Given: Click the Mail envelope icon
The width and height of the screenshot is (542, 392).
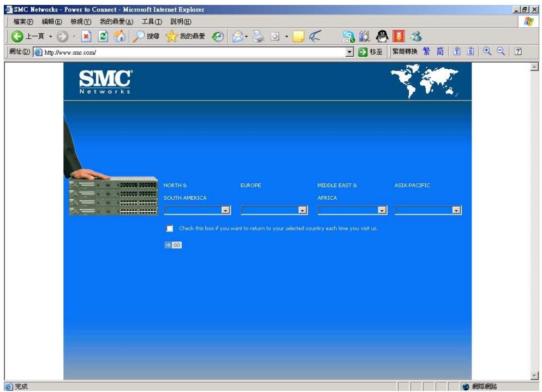Looking at the screenshot, I should click(237, 36).
